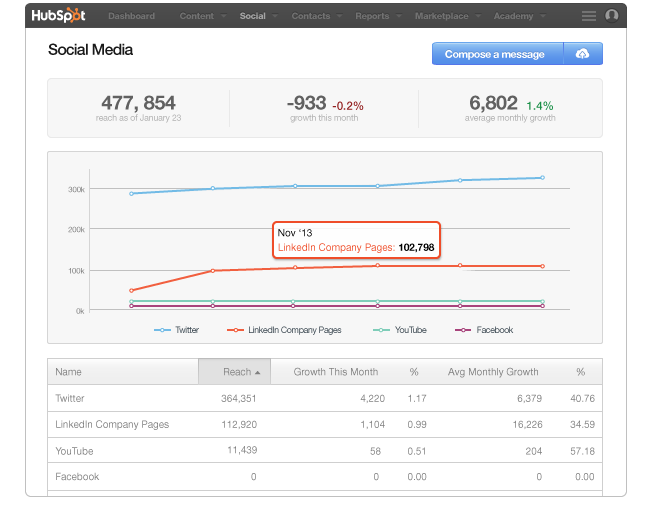Click the cloud upload icon button
The height and width of the screenshot is (525, 650).
pos(582,53)
